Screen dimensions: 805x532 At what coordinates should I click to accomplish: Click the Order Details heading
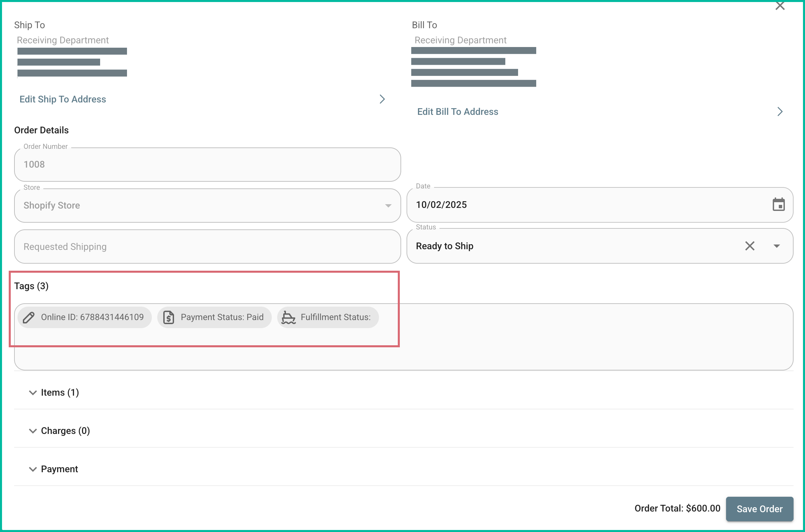[41, 130]
